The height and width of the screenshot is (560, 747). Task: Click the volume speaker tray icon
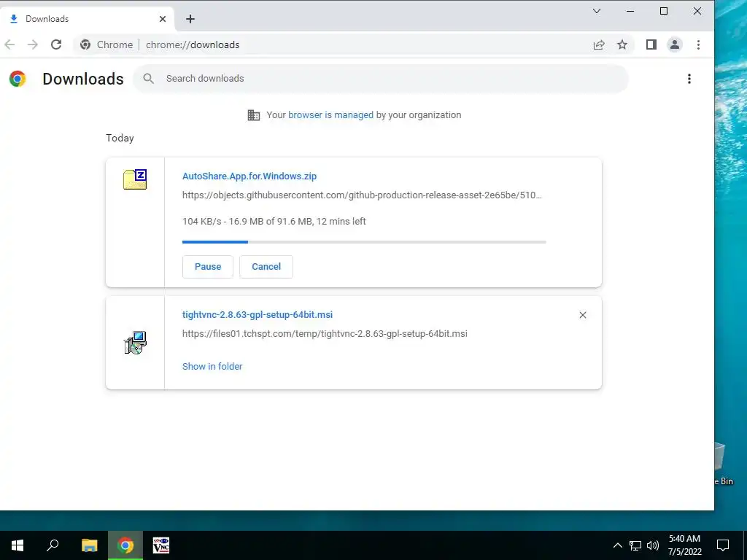click(653, 545)
